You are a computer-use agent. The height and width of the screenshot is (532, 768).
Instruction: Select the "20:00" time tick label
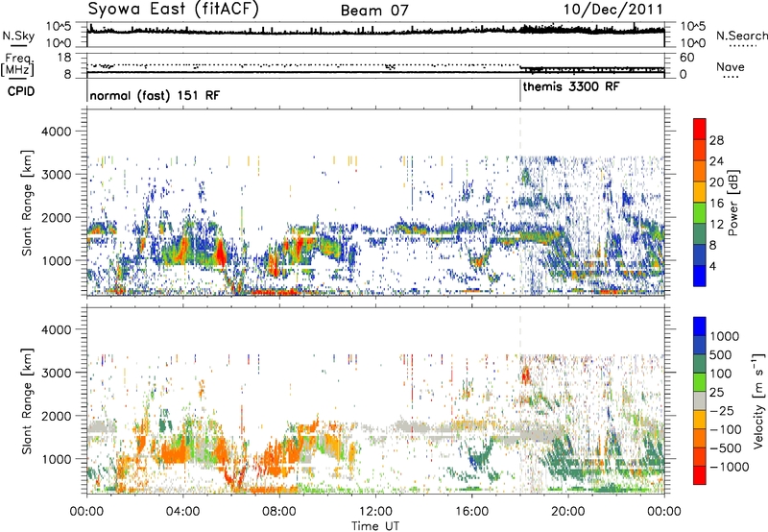pos(567,512)
